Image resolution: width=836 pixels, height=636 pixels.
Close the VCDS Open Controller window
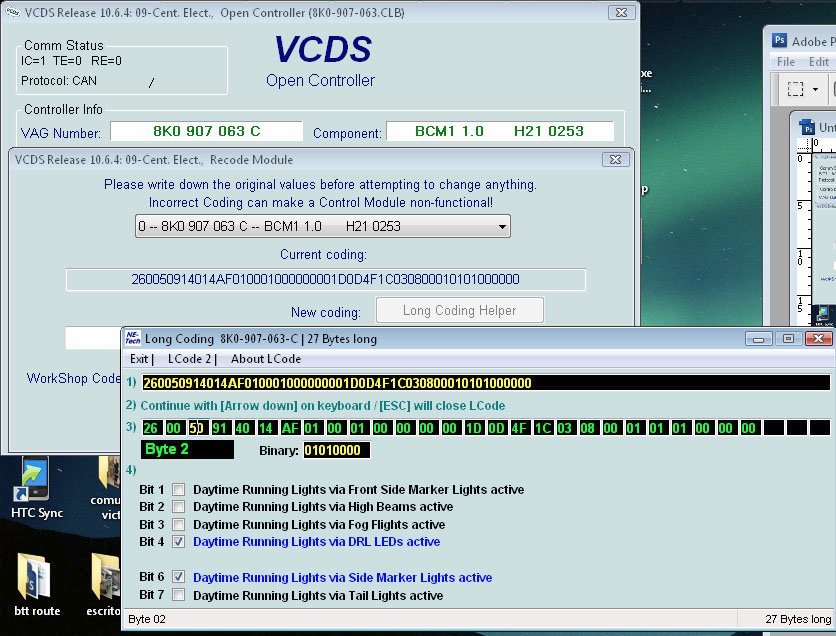coord(621,12)
